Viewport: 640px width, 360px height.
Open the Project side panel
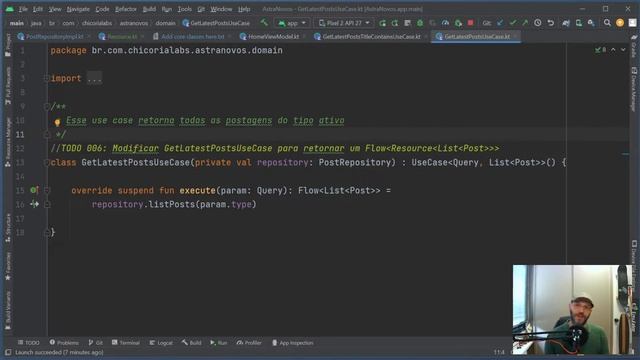click(x=8, y=45)
